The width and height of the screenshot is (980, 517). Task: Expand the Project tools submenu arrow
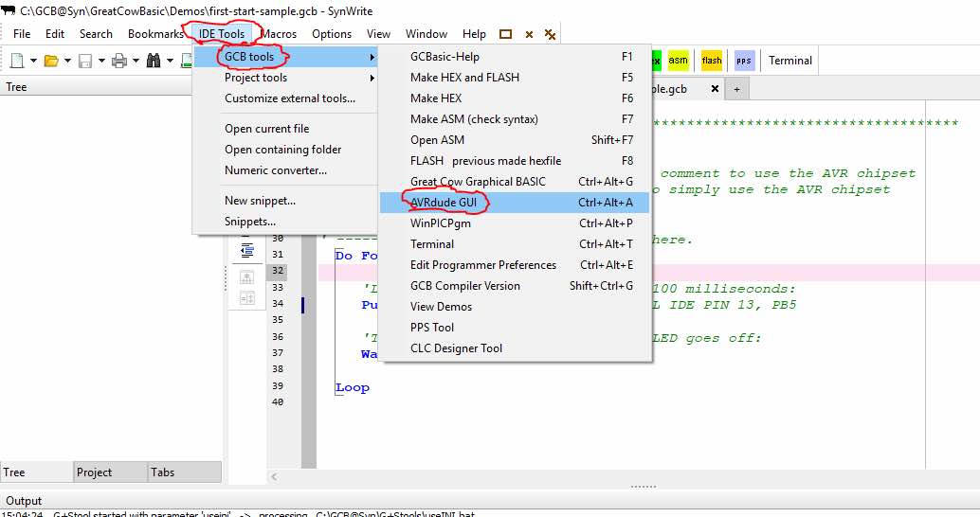coord(372,78)
